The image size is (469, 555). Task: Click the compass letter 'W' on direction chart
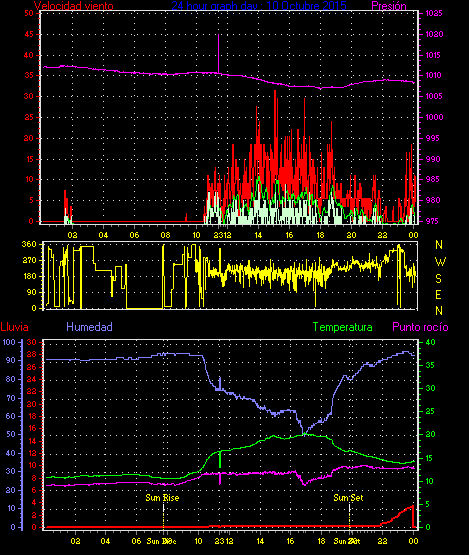(x=440, y=262)
